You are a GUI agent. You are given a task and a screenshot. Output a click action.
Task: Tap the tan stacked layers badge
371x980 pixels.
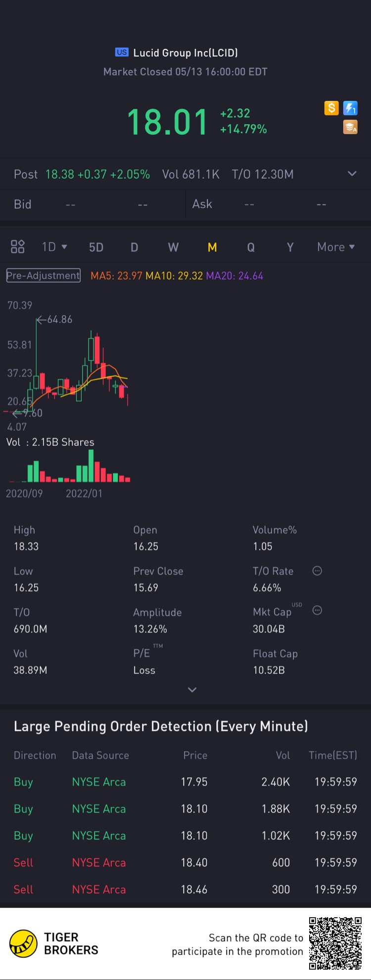tap(350, 127)
